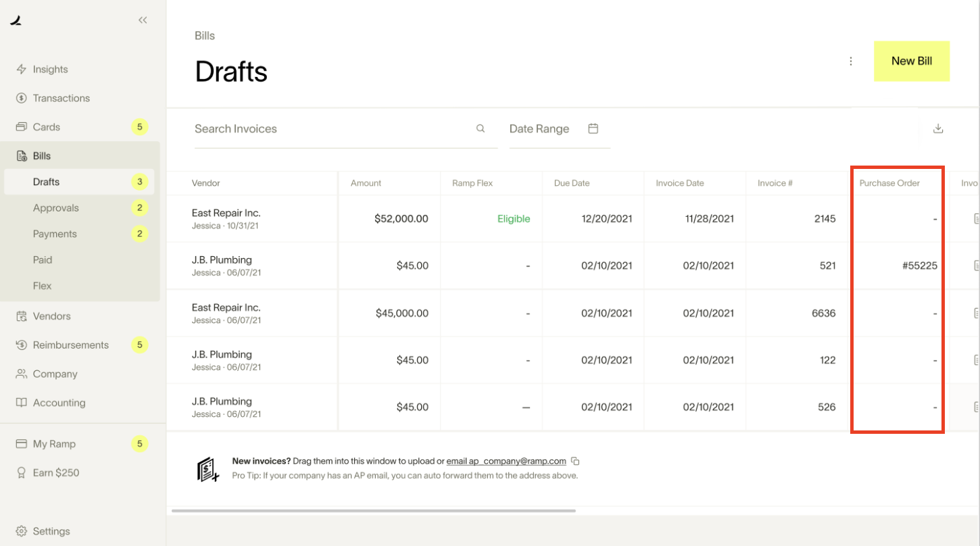Sort by the Due Date column header
The height and width of the screenshot is (546, 980).
pyautogui.click(x=572, y=183)
